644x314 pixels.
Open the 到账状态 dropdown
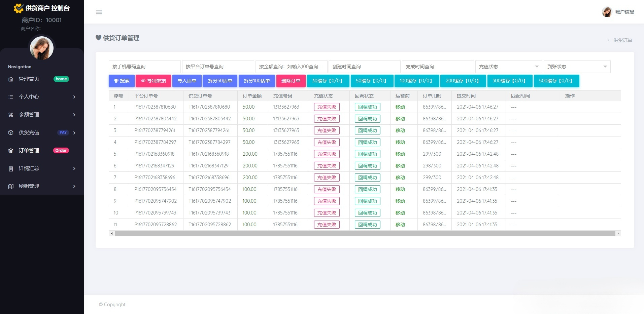[x=577, y=66]
